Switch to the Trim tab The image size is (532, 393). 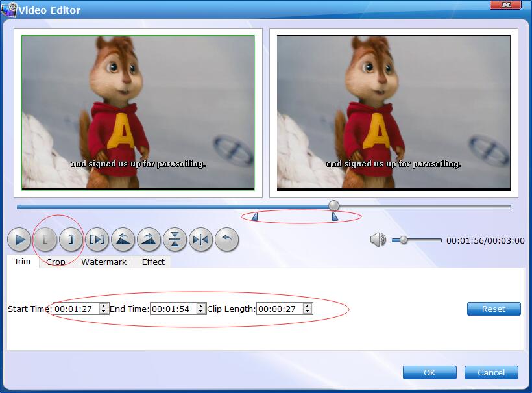(x=23, y=262)
